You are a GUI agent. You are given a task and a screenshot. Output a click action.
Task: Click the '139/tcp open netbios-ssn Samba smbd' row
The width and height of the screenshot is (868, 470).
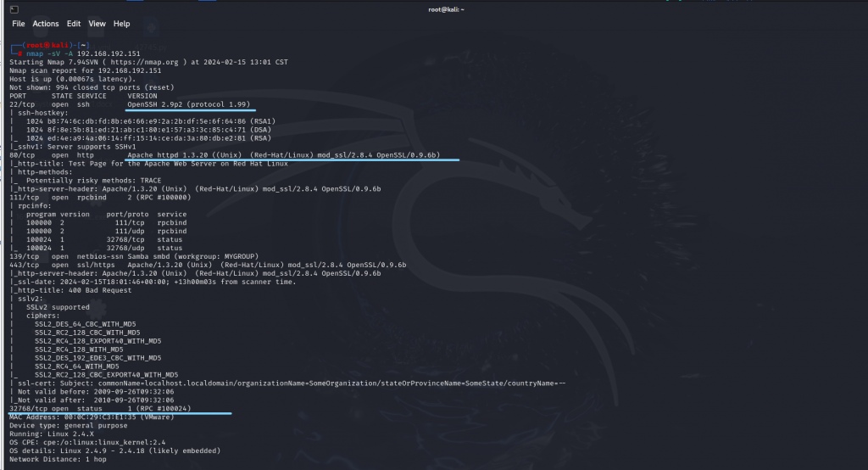pyautogui.click(x=134, y=256)
